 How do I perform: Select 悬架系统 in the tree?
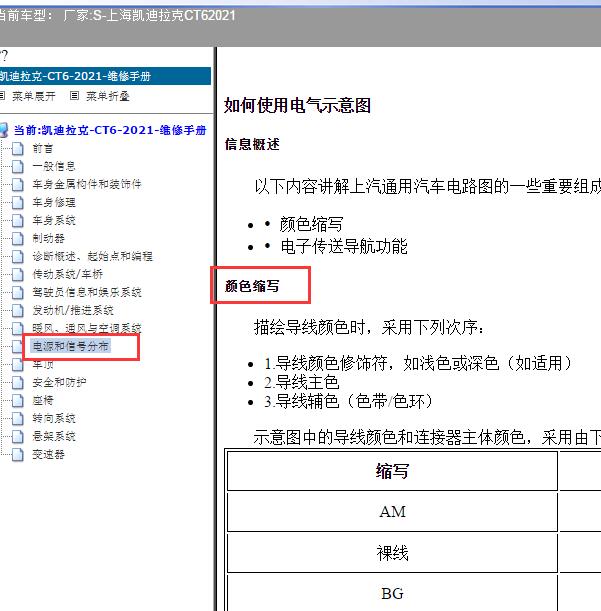pos(54,436)
